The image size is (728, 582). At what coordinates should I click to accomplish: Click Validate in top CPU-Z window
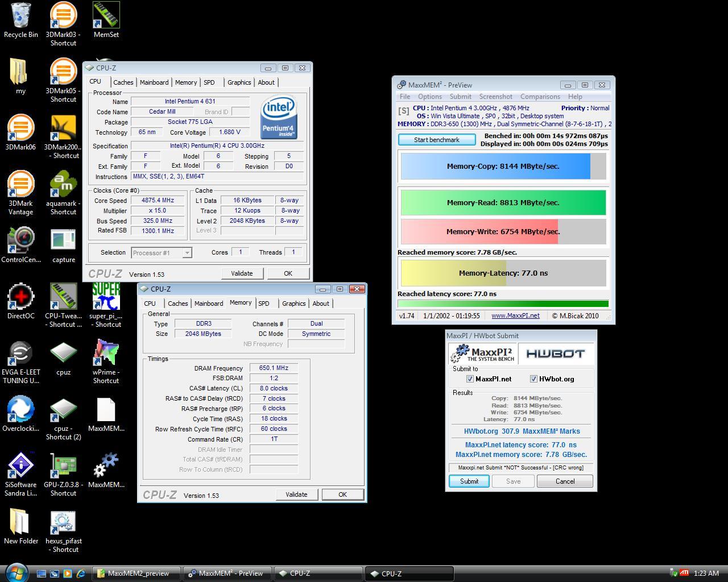[242, 273]
